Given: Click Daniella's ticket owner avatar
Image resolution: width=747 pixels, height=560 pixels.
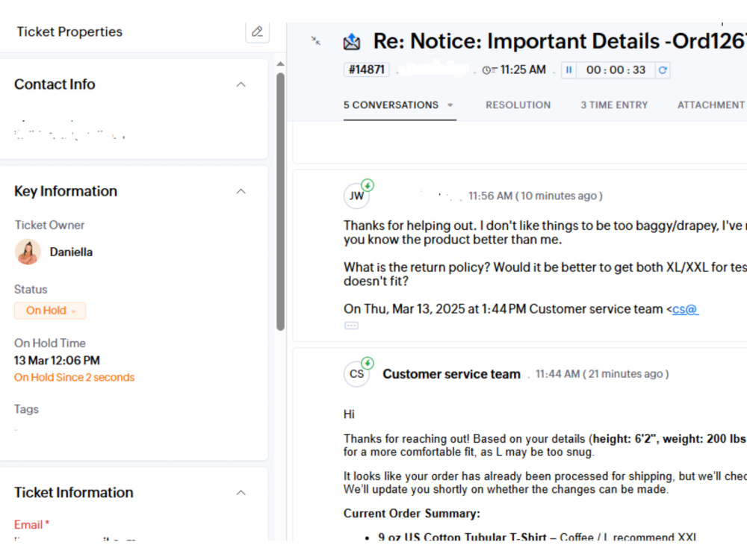Looking at the screenshot, I should [28, 252].
